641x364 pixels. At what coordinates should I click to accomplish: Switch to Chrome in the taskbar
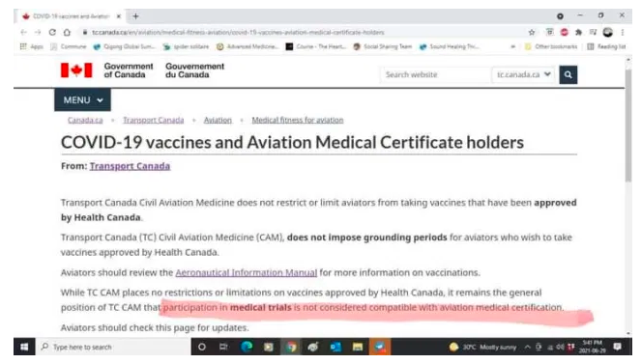coord(291,347)
